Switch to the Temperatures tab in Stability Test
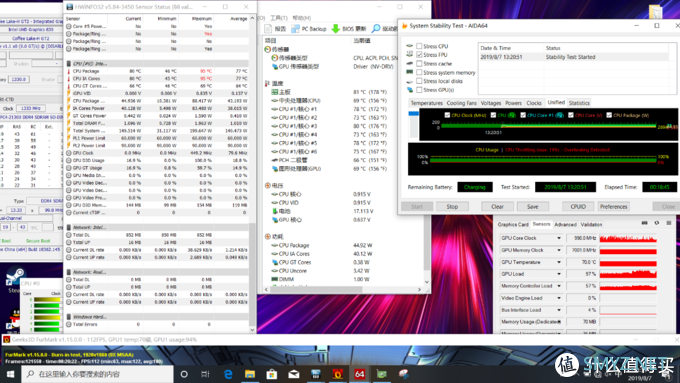Image resolution: width=680 pixels, height=383 pixels. tap(426, 103)
